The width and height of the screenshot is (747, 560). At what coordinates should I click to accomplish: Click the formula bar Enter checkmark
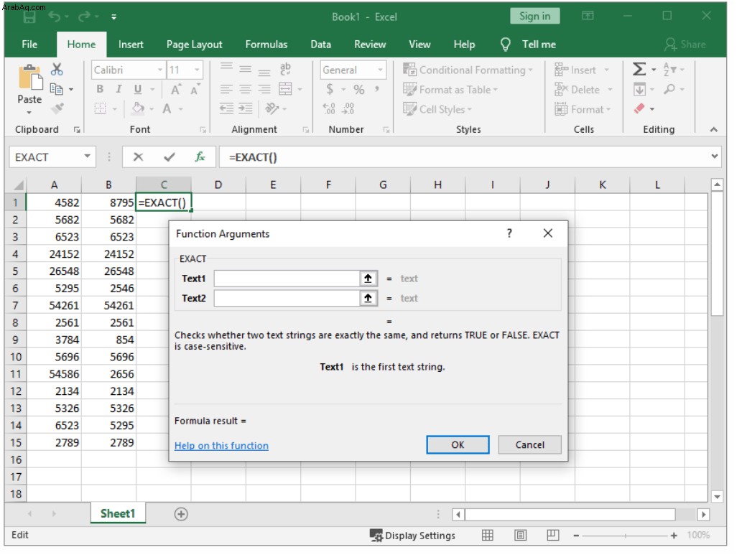tap(169, 157)
